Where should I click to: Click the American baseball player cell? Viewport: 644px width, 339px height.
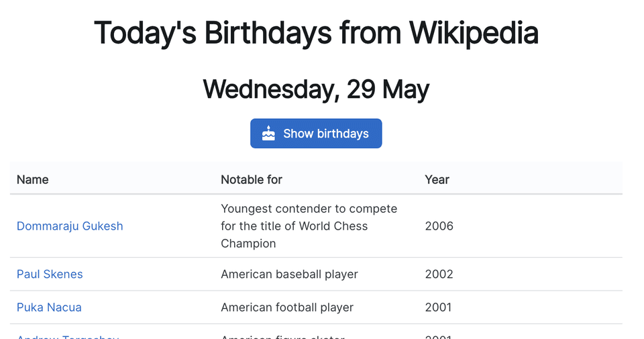click(290, 274)
